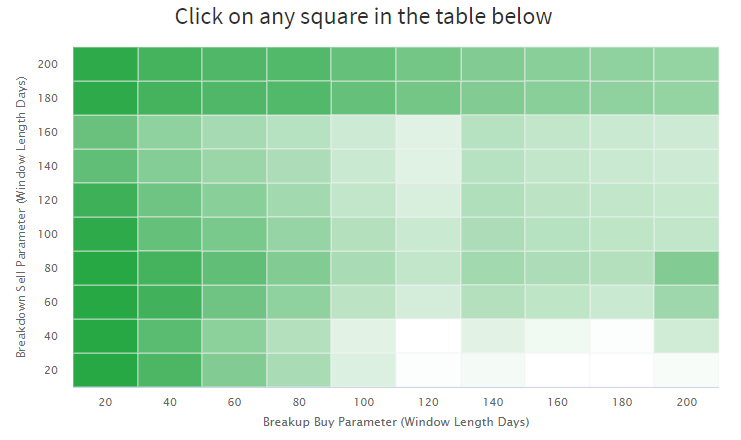Select the square at buy 40, sell 60
The image size is (741, 440).
tap(170, 302)
